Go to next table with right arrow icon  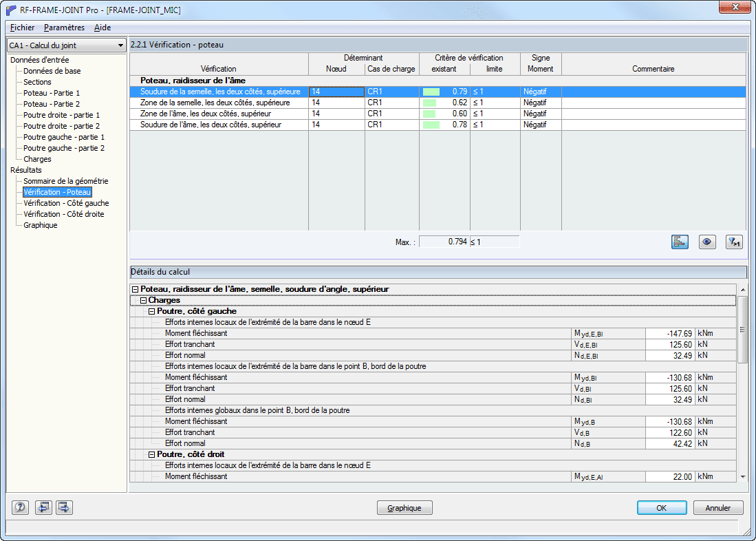64,507
